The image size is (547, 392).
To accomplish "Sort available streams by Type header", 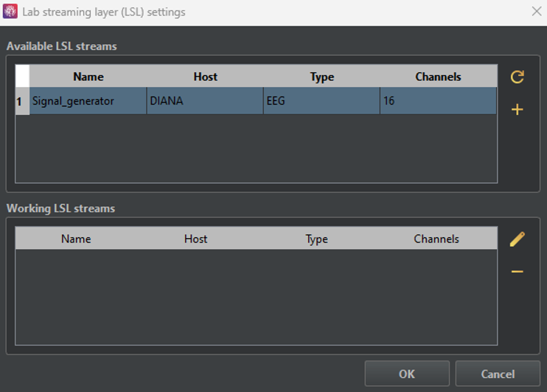I will pos(321,77).
